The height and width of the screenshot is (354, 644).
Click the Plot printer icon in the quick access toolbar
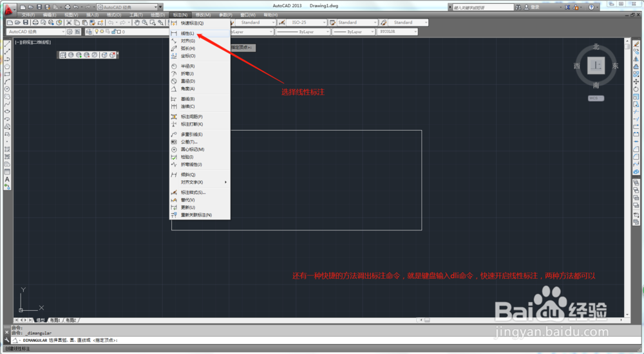coord(68,7)
